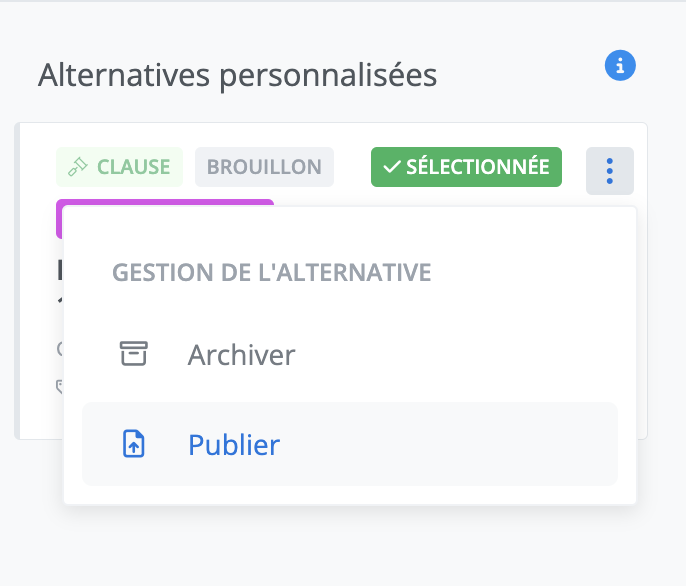Image resolution: width=686 pixels, height=586 pixels.
Task: Click the BROUILLON status badge
Action: click(264, 167)
